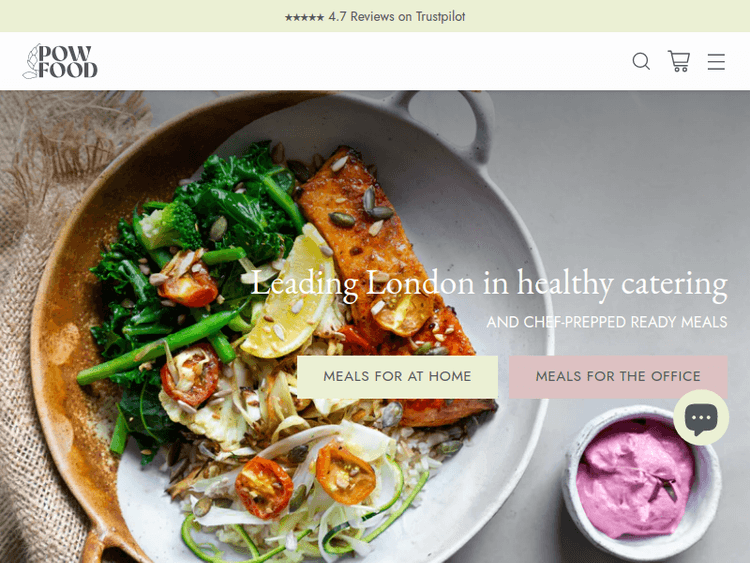
Task: Open the shopping cart icon
Action: point(679,61)
